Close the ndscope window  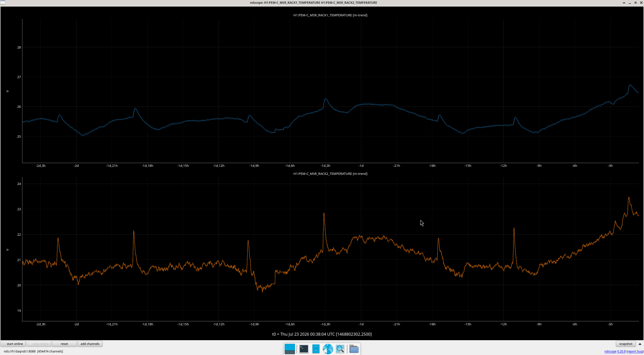click(x=641, y=3)
